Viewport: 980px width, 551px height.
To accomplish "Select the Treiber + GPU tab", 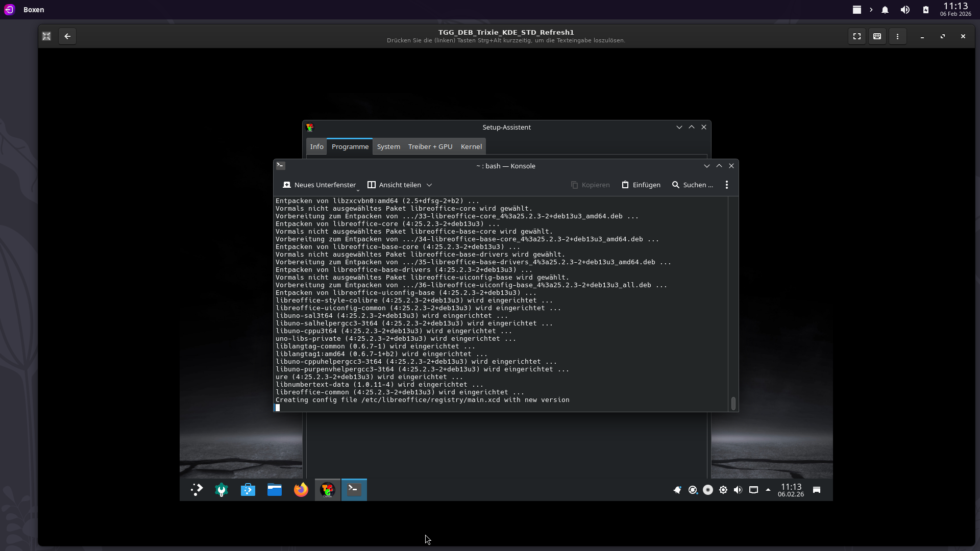I will point(430,146).
